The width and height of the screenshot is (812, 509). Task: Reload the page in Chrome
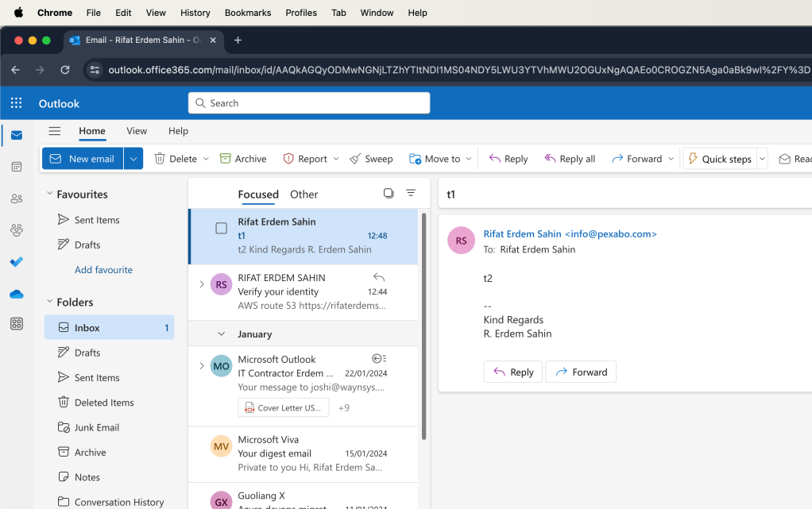click(64, 69)
